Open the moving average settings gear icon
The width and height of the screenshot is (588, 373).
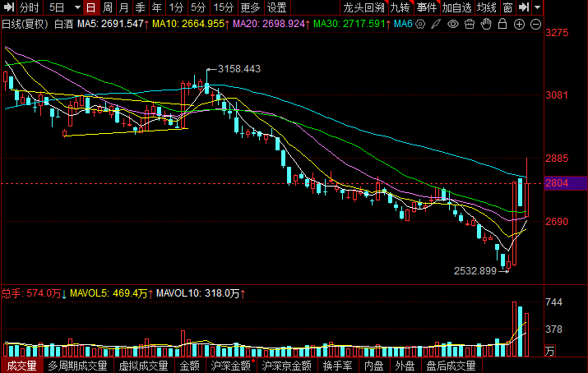tap(420, 25)
